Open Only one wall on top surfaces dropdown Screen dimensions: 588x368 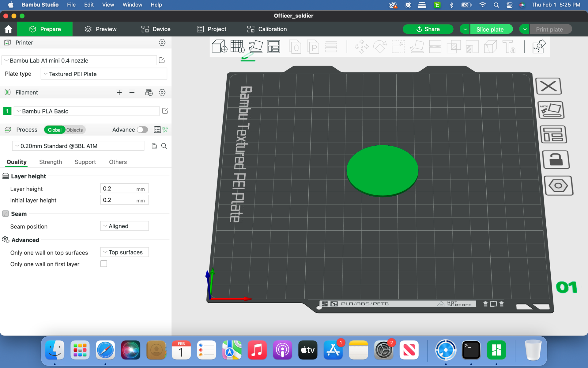[124, 252]
